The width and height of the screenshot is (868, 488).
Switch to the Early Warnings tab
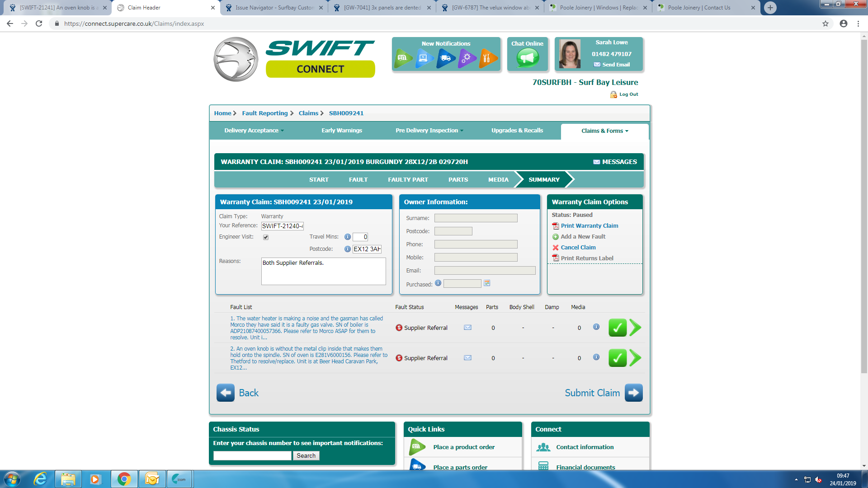[342, 131]
